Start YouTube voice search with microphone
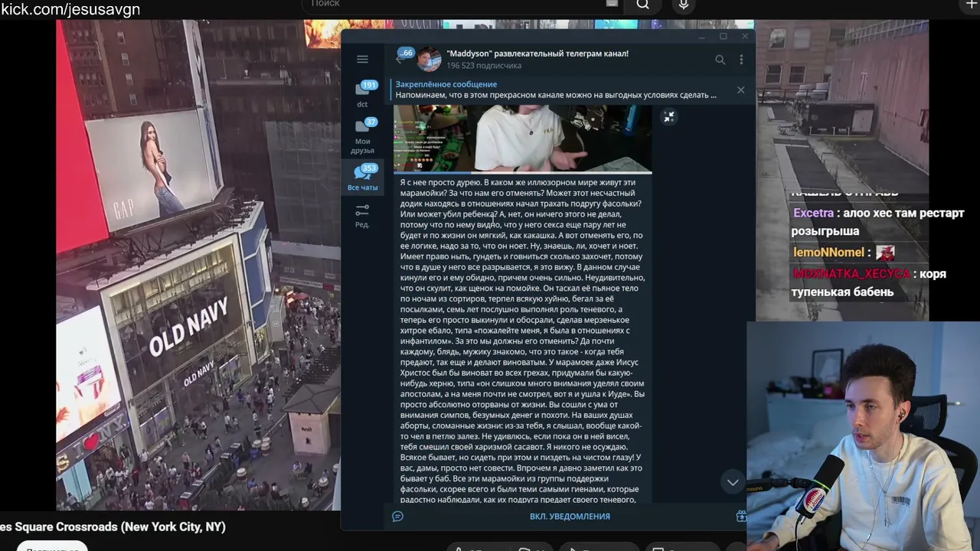Screen dimensions: 980x551 (684, 5)
